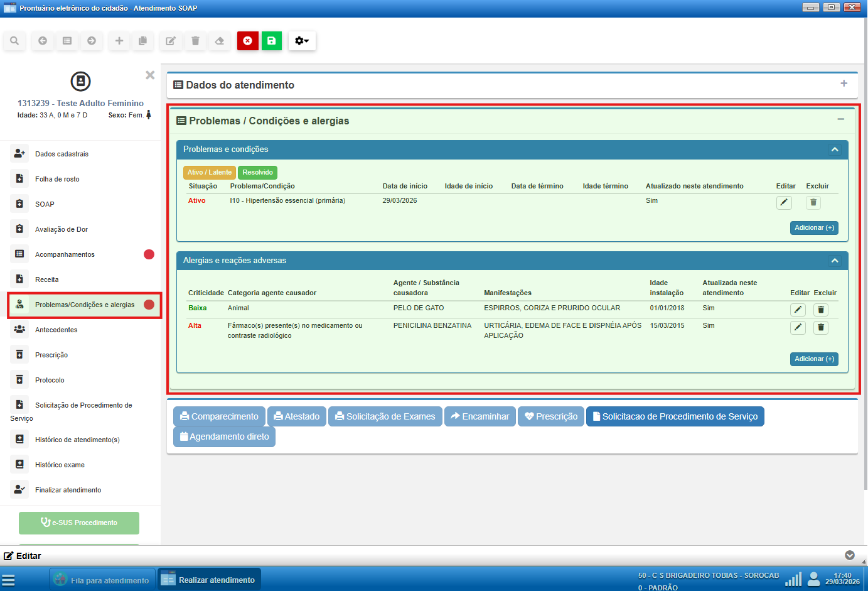Toggle the Ativo / Latente filter

(x=210, y=172)
